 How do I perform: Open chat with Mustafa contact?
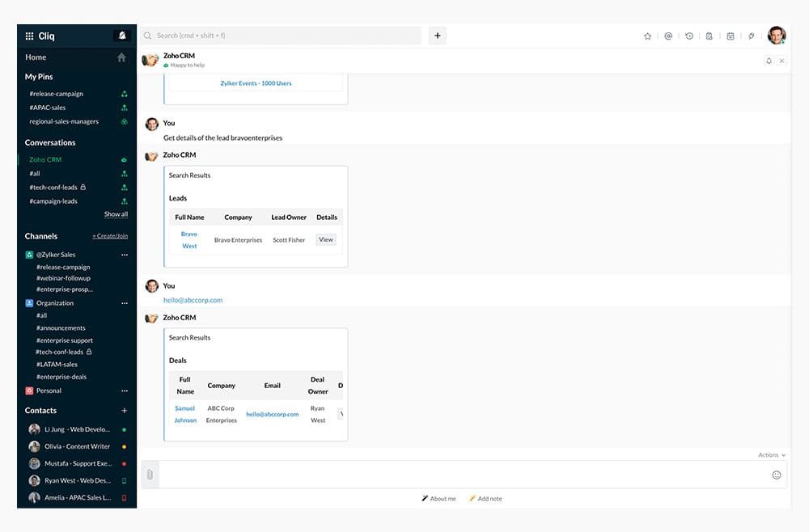point(77,463)
